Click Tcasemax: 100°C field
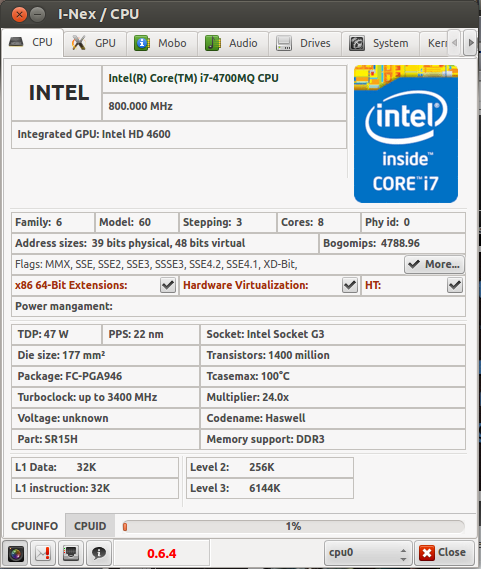Screen dimensions: 481x569 tap(333, 376)
